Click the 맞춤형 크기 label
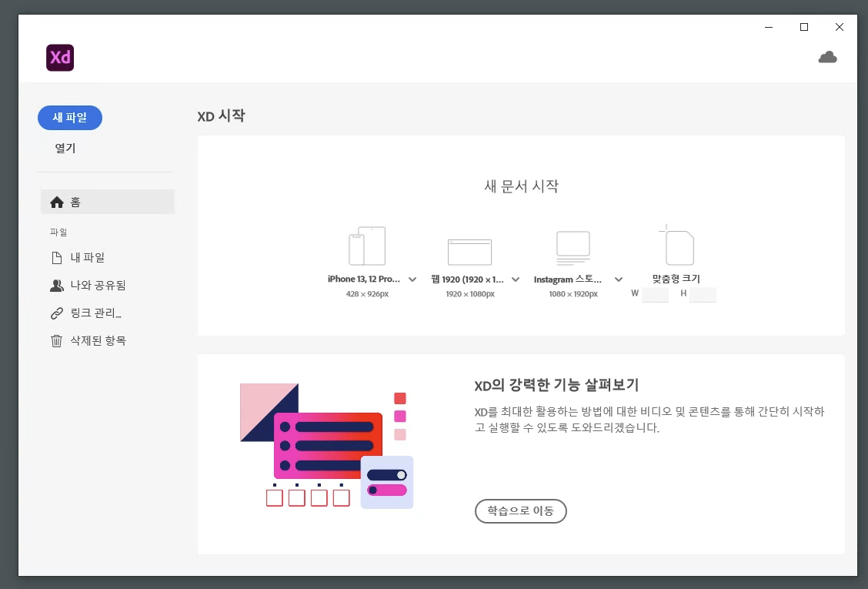The width and height of the screenshot is (868, 589). pos(676,279)
